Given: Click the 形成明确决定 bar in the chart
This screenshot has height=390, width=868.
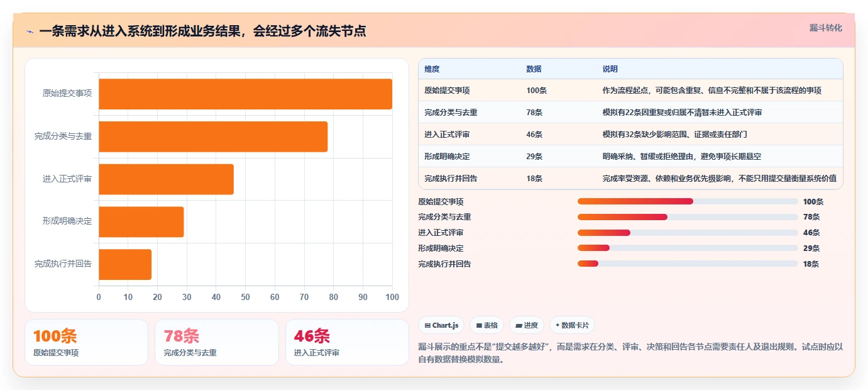Looking at the screenshot, I should (x=141, y=221).
